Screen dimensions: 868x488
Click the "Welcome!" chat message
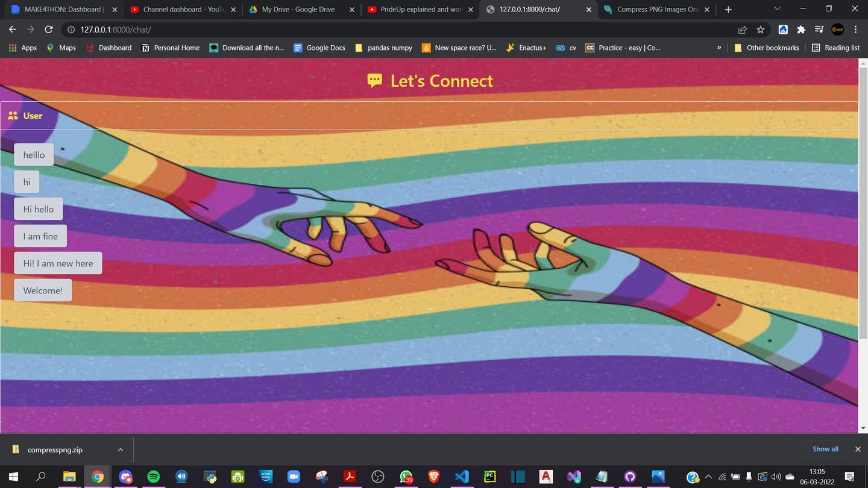tap(43, 290)
